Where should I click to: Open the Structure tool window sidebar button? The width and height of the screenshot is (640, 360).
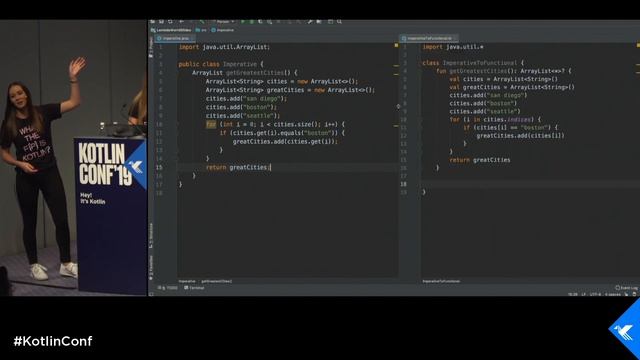point(151,236)
